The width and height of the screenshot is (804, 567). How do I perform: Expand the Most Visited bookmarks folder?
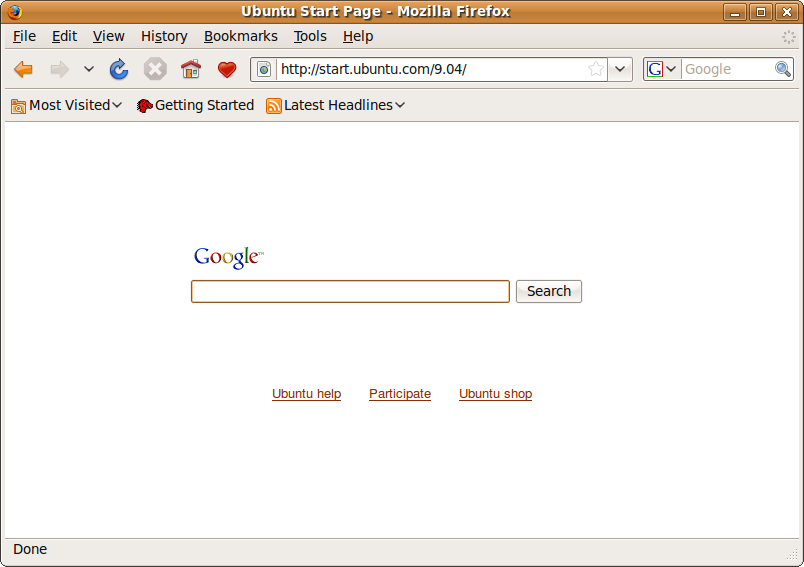[x=67, y=105]
